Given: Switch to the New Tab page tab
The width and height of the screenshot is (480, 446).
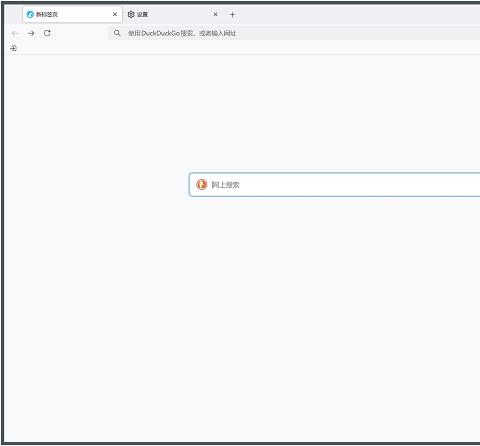Looking at the screenshot, I should (x=72, y=14).
